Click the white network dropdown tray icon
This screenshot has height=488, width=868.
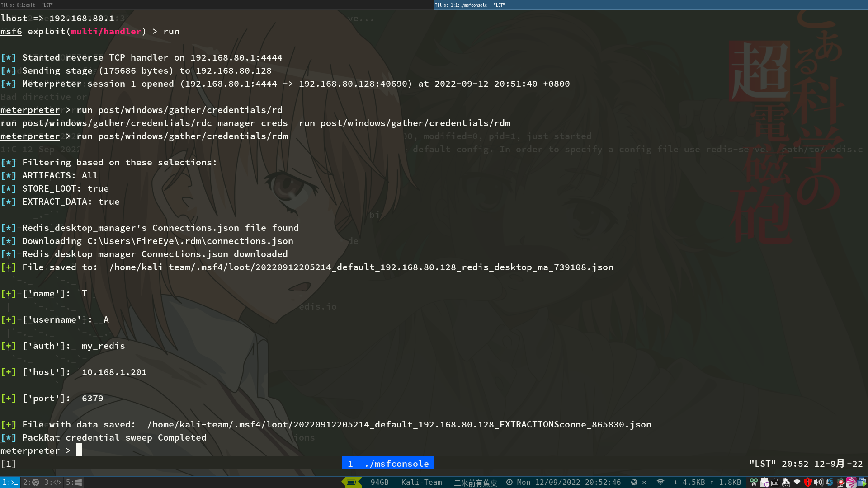click(x=797, y=483)
